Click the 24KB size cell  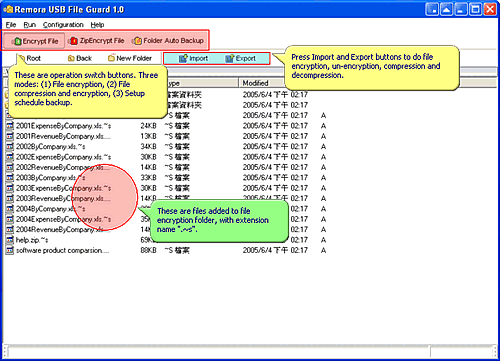(148, 126)
